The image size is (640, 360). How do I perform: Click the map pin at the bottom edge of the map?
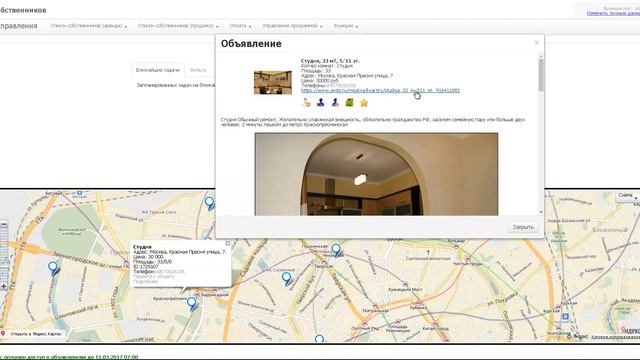tap(320, 338)
